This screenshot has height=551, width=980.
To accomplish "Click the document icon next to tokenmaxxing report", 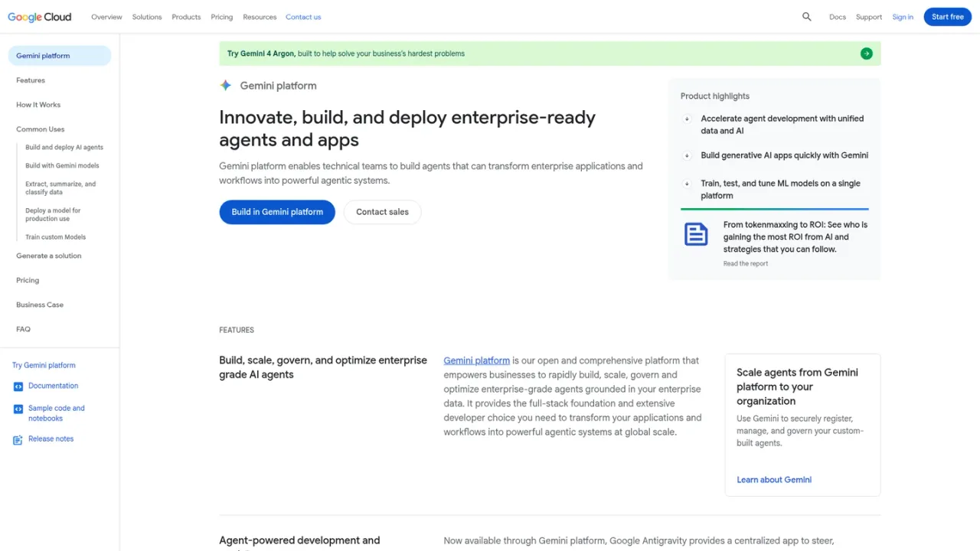I will point(696,234).
